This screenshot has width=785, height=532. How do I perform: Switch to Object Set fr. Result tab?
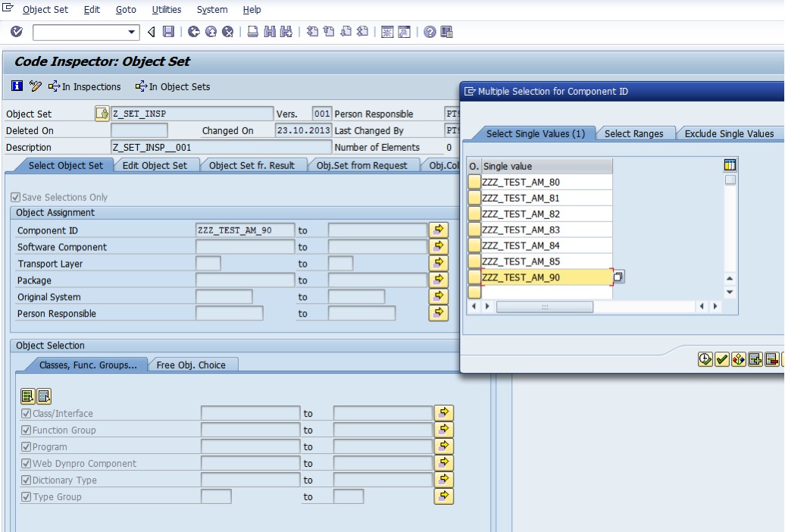click(252, 165)
